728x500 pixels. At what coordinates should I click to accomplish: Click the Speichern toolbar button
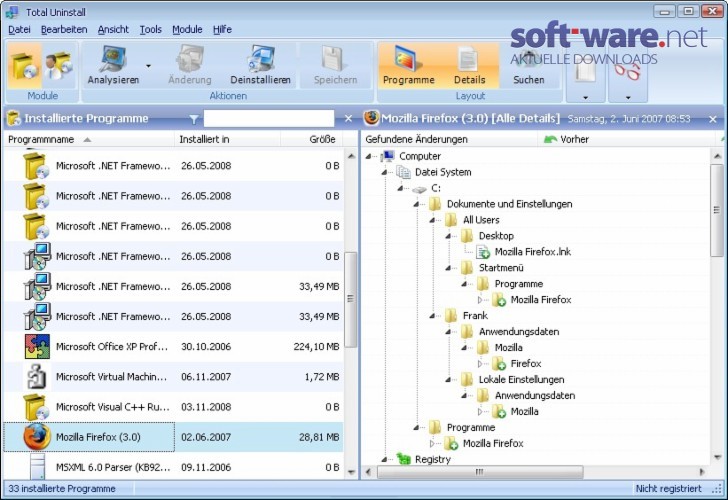[x=335, y=65]
